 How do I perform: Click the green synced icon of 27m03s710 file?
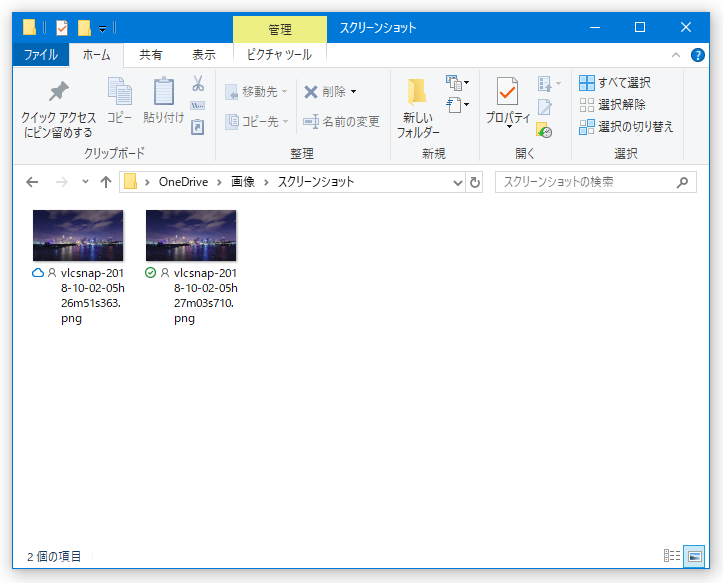150,273
